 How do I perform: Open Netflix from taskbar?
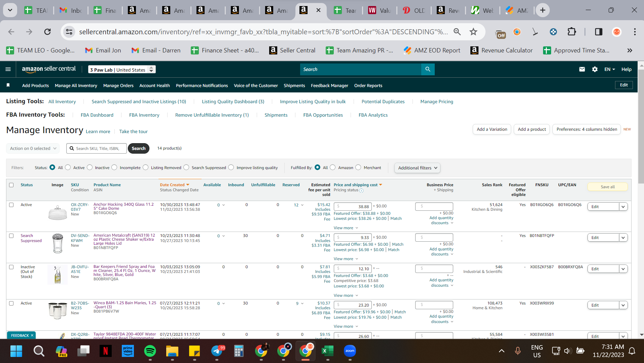pos(105,351)
